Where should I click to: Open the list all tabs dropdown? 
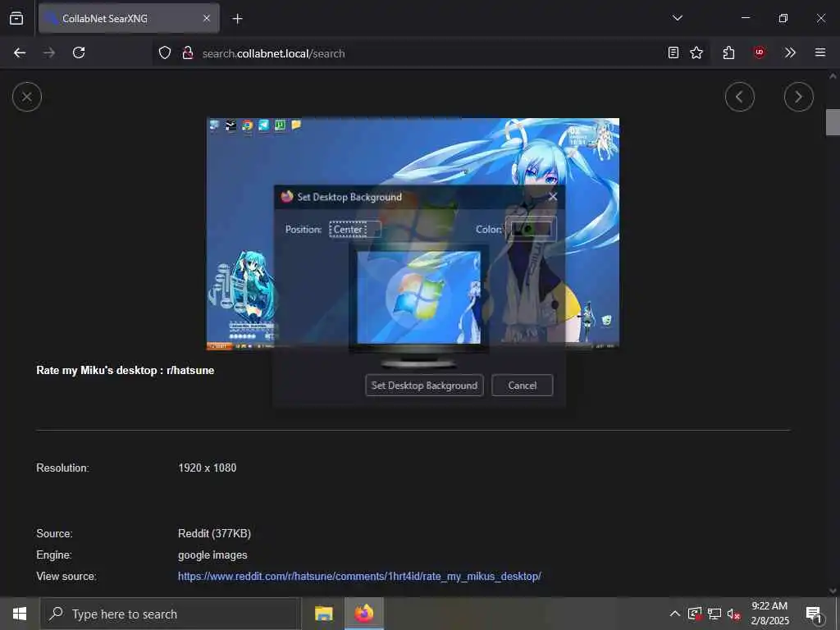coord(678,18)
